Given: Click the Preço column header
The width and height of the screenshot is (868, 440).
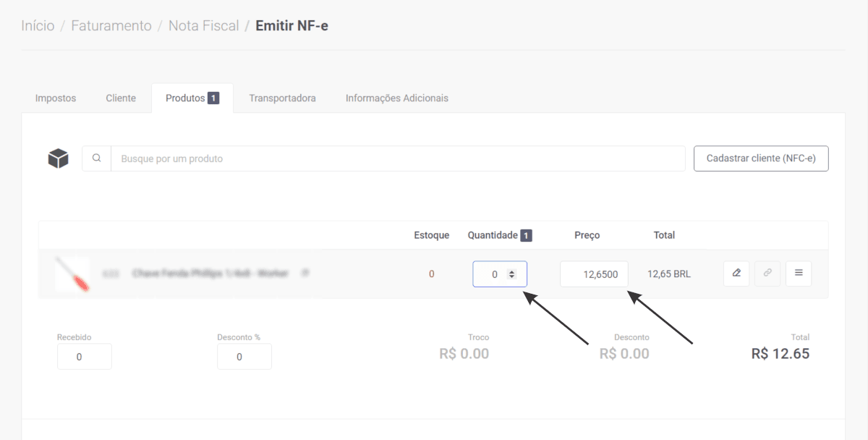Looking at the screenshot, I should [x=587, y=235].
